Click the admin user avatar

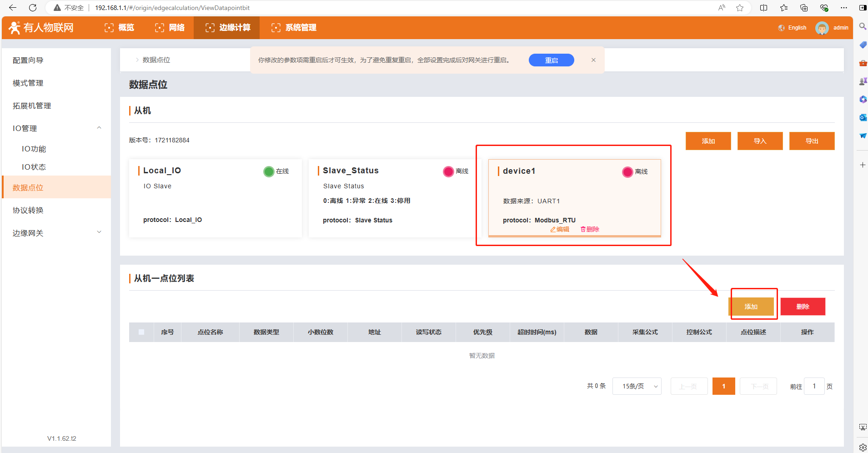coord(822,28)
